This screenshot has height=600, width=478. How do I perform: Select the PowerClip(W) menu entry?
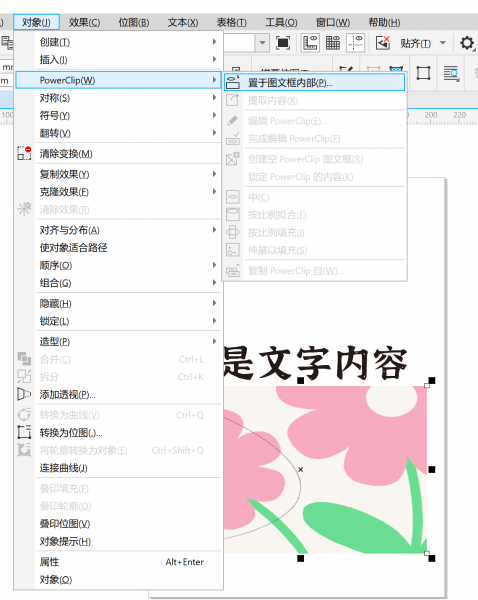(x=118, y=80)
